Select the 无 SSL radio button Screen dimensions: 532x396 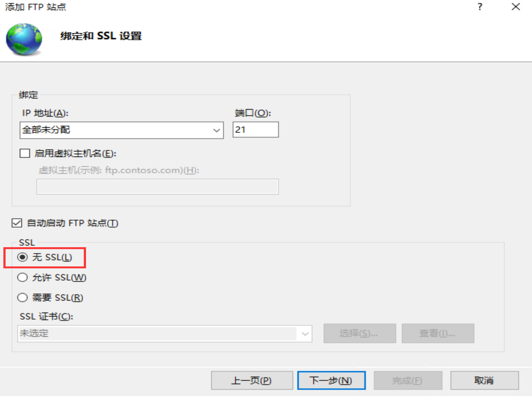click(x=22, y=257)
